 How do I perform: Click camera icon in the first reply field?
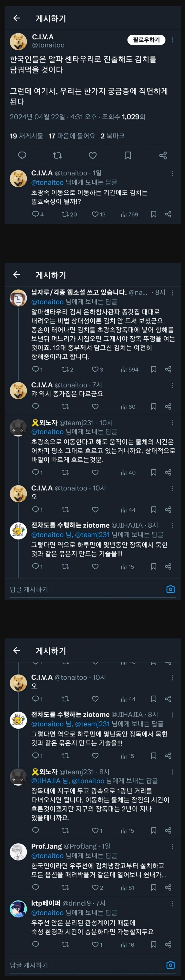pyautogui.click(x=170, y=589)
